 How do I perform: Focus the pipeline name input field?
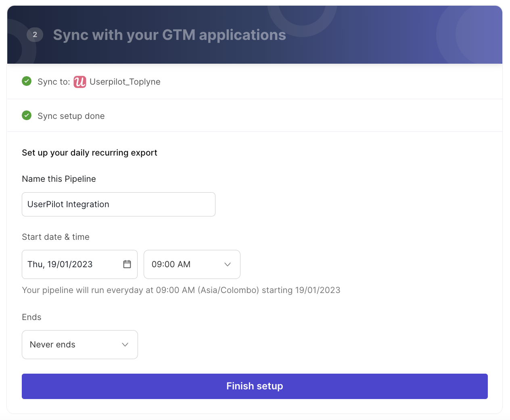[x=119, y=204]
